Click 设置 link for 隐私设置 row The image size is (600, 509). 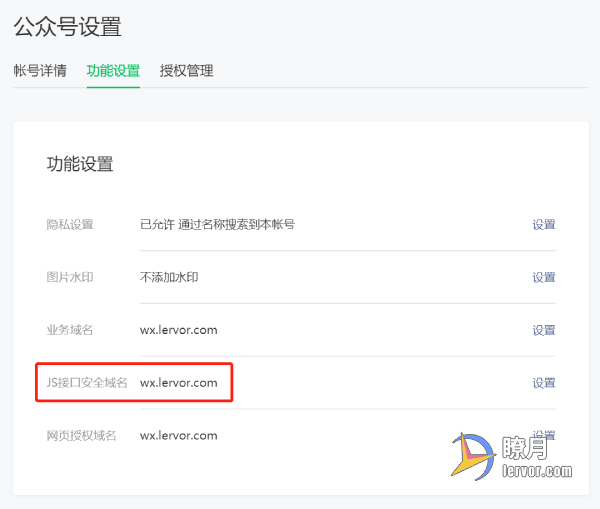[544, 225]
